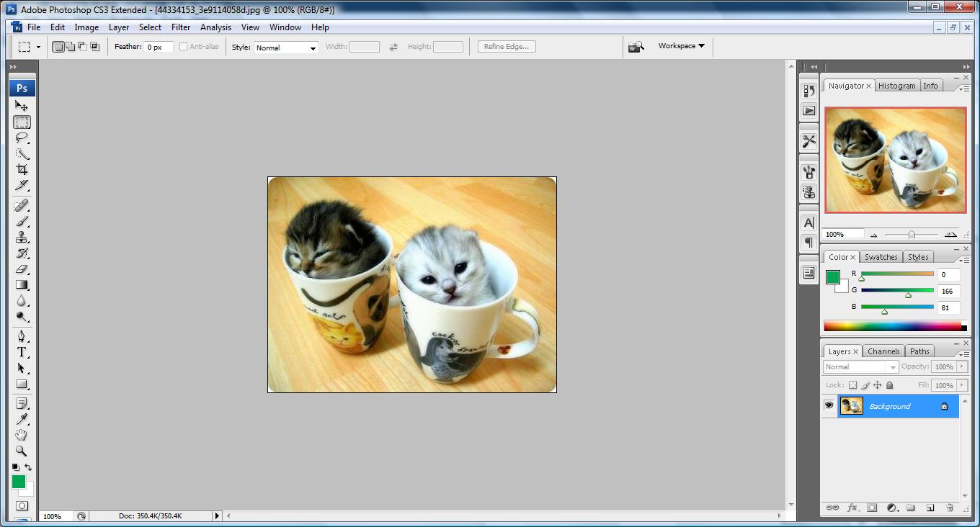Click the Refine Edge button

coord(507,47)
